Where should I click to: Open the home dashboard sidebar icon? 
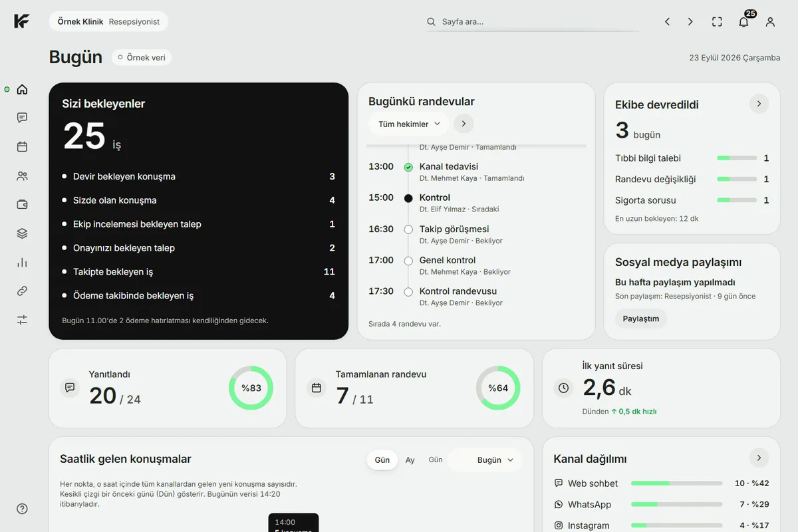tap(22, 89)
